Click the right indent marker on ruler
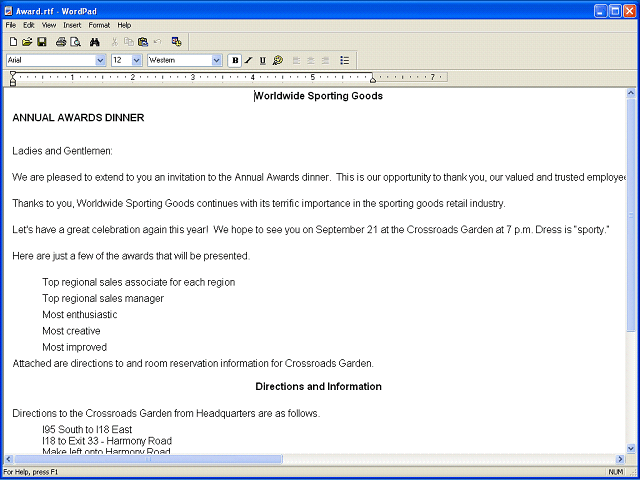The image size is (640, 480). [373, 80]
